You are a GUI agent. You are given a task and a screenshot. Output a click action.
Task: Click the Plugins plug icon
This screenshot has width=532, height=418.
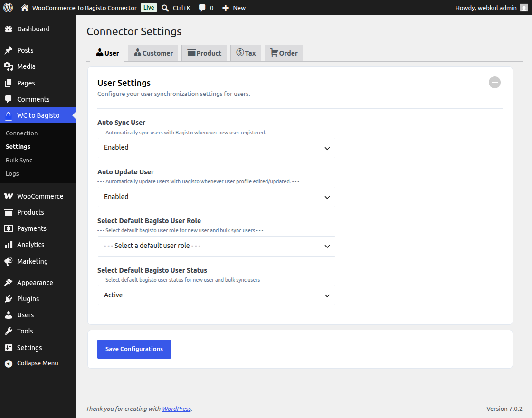point(9,299)
